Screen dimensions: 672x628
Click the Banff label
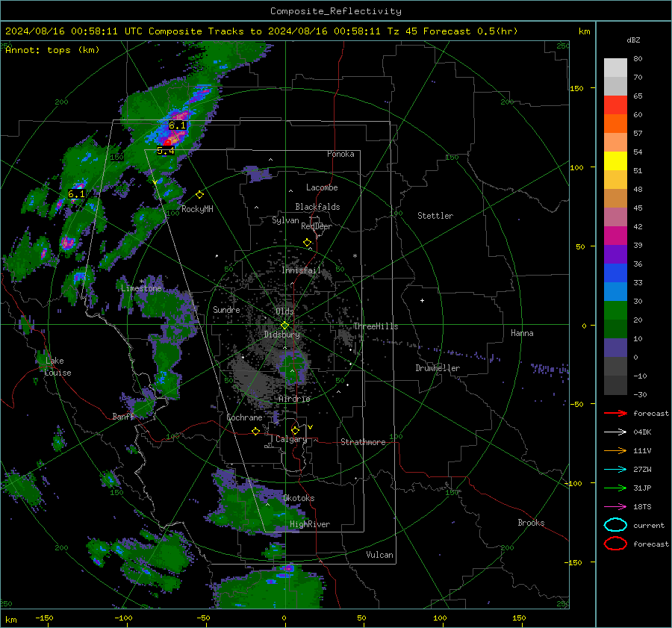[123, 416]
